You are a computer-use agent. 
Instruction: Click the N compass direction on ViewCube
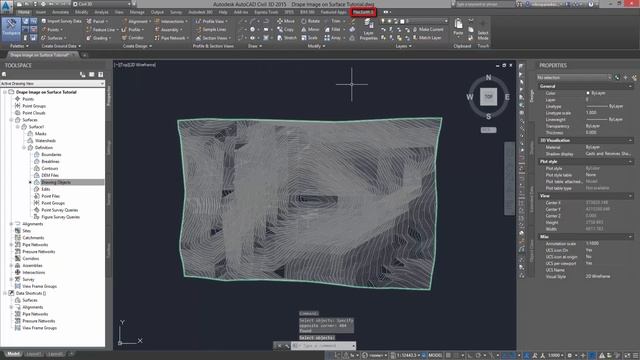489,78
